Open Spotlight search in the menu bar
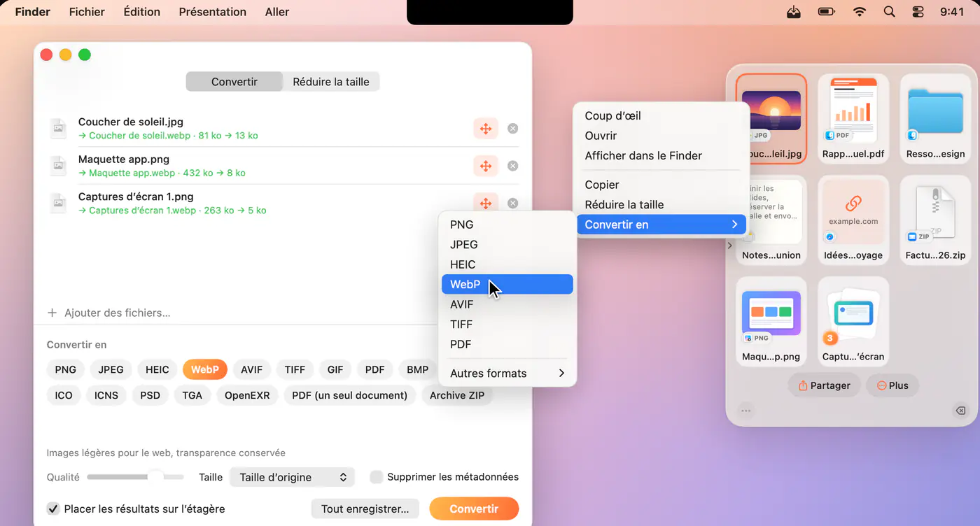Screen dimensions: 980x526 pos(889,12)
